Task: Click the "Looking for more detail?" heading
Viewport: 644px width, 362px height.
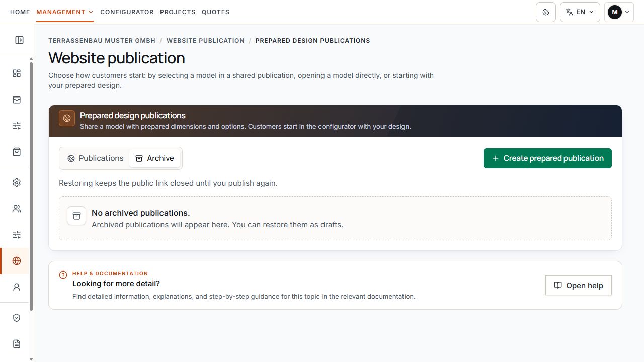Action: click(116, 284)
